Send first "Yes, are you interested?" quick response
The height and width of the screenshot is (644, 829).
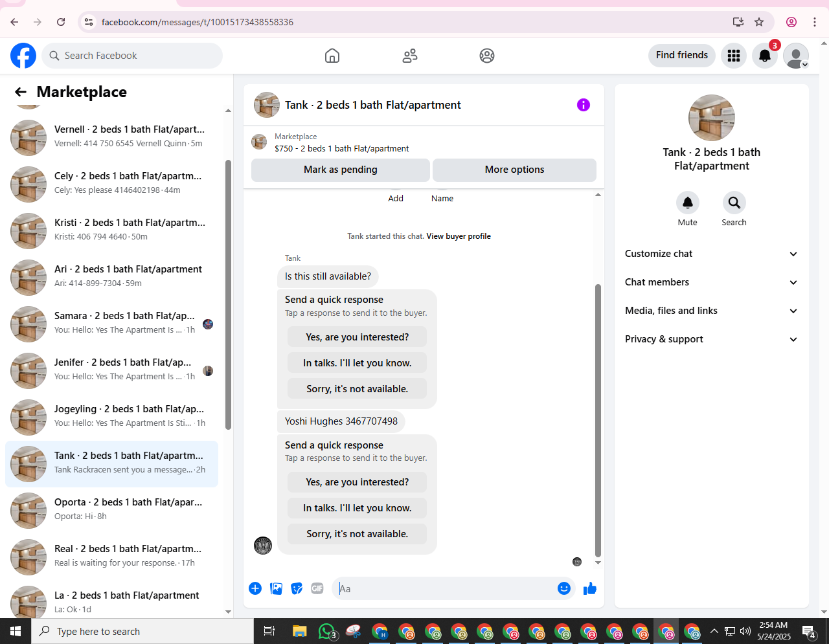(358, 337)
